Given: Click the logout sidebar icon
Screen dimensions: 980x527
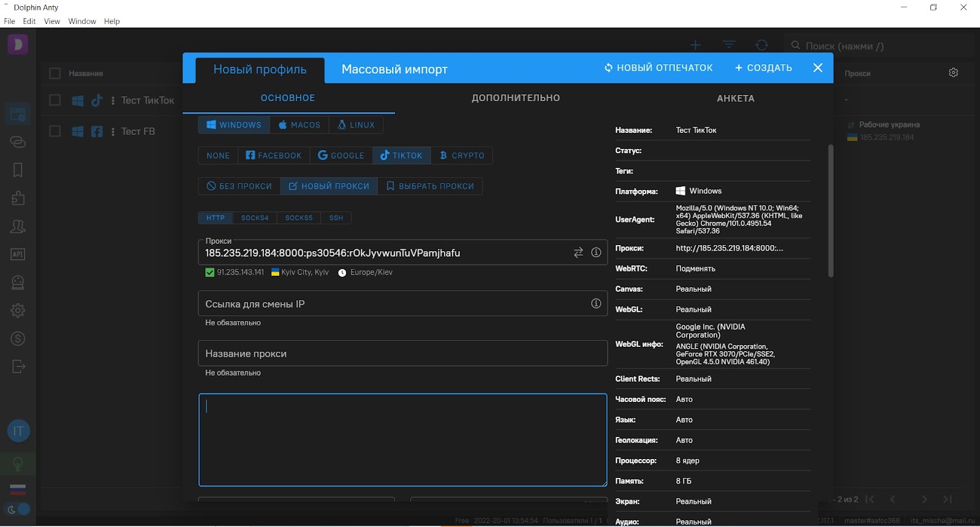Looking at the screenshot, I should tap(18, 366).
